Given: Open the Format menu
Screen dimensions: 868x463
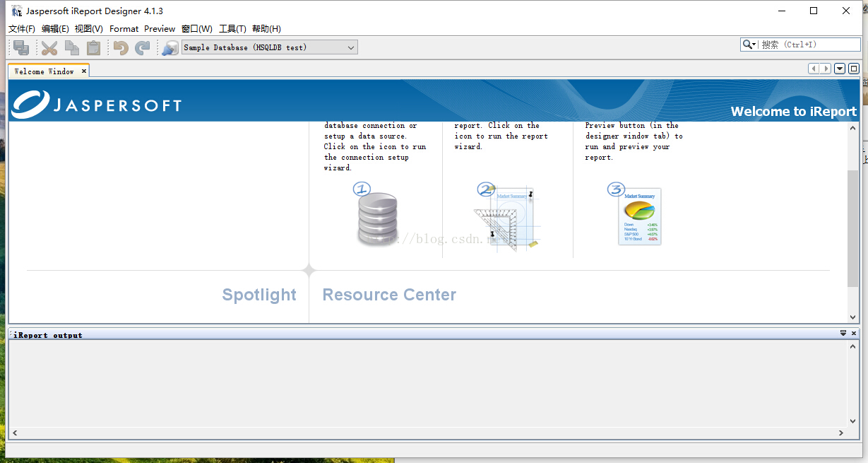Looking at the screenshot, I should pos(124,29).
